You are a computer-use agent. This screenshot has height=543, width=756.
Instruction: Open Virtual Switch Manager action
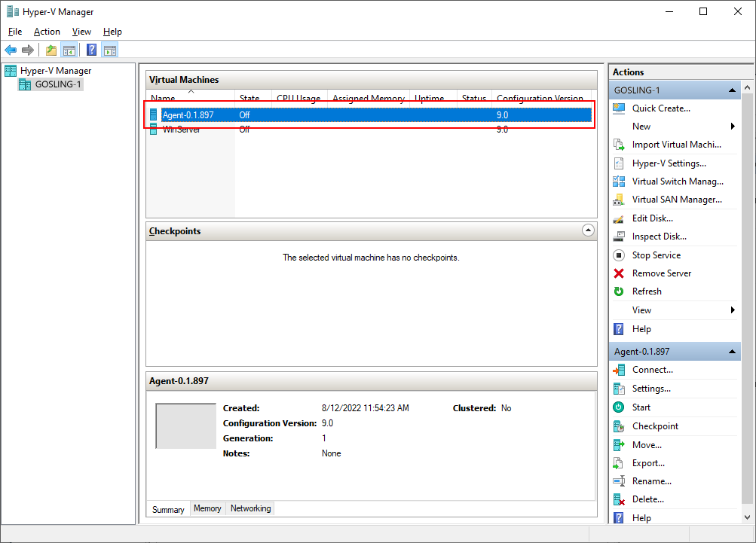(678, 182)
